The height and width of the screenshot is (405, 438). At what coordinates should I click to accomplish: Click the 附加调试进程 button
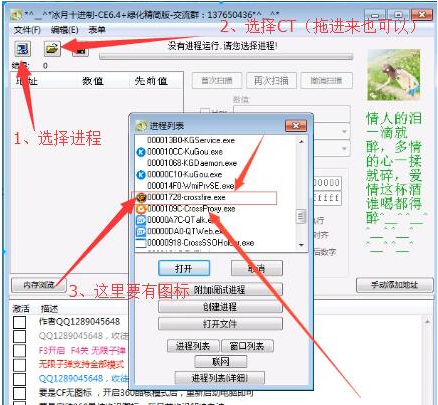[x=220, y=289]
